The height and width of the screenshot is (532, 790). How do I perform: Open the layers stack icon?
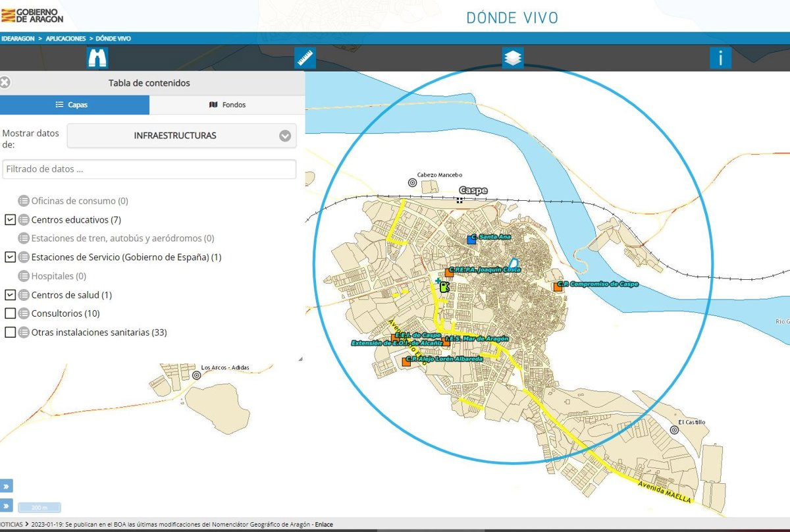point(513,58)
